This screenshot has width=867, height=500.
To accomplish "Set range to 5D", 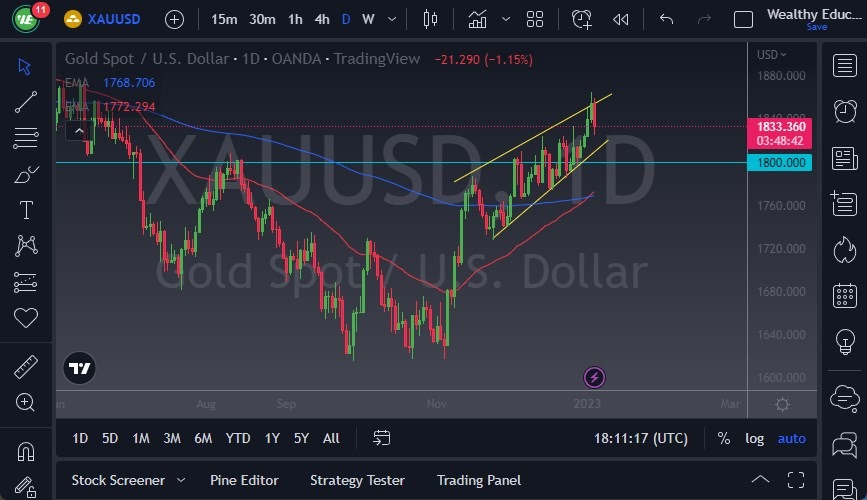I will click(x=110, y=438).
